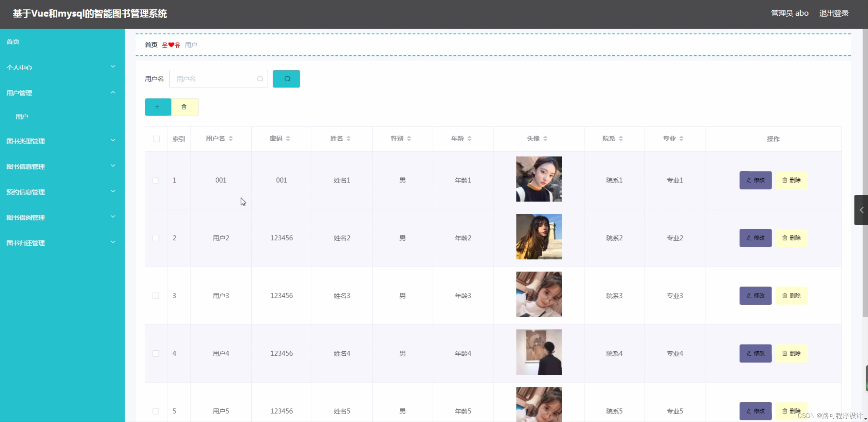This screenshot has height=422, width=868.
Task: Click the 修改 button for 用户2
Action: tap(755, 238)
